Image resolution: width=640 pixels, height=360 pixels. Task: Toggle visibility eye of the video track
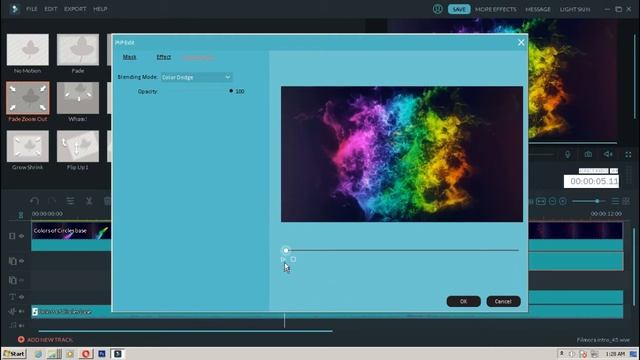pos(22,236)
